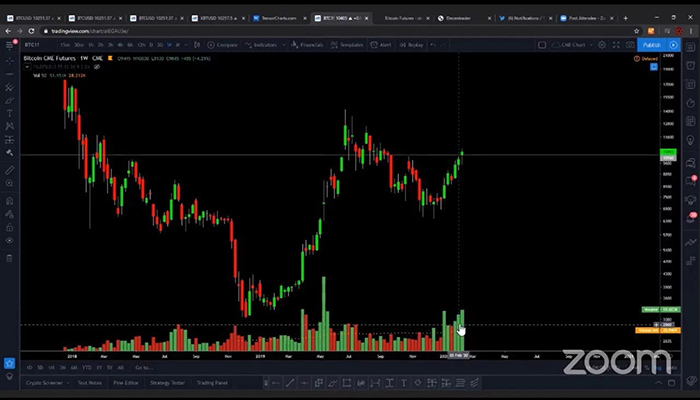The height and width of the screenshot is (400, 700).
Task: Expand the Indicators favorites dropdown arrow
Action: [283, 45]
